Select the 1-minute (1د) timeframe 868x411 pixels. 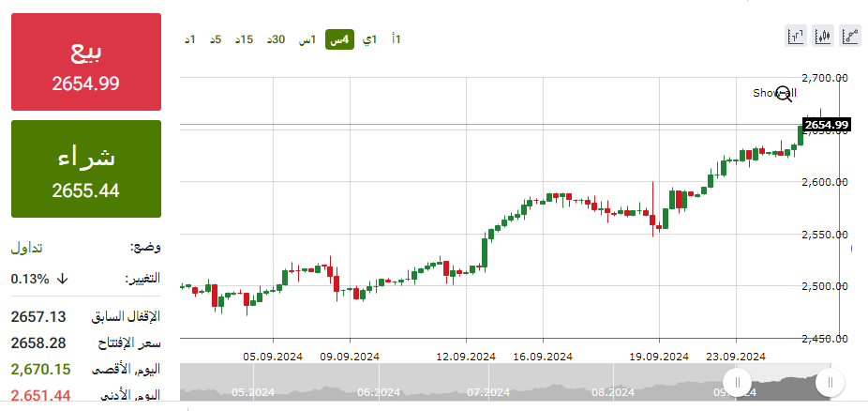[189, 39]
